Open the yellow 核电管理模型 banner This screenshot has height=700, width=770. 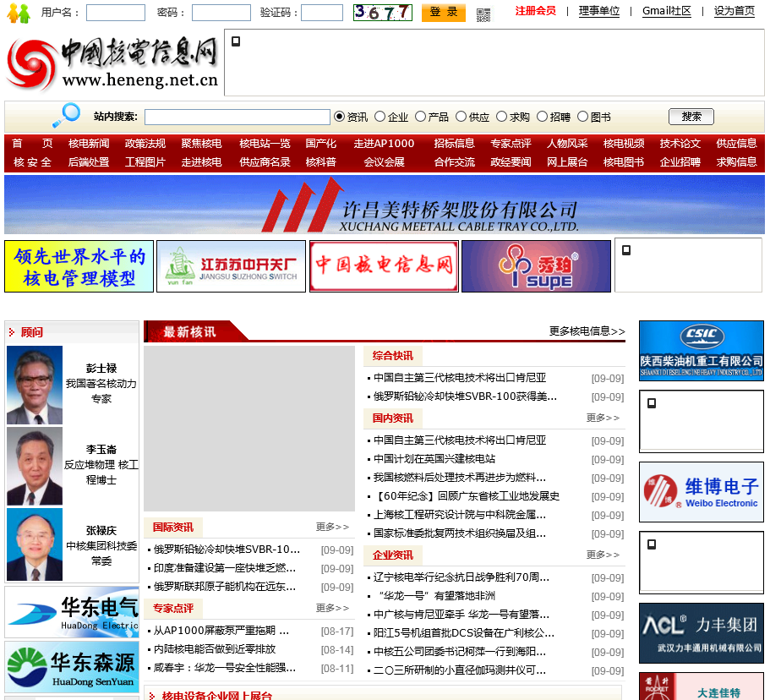coord(79,266)
